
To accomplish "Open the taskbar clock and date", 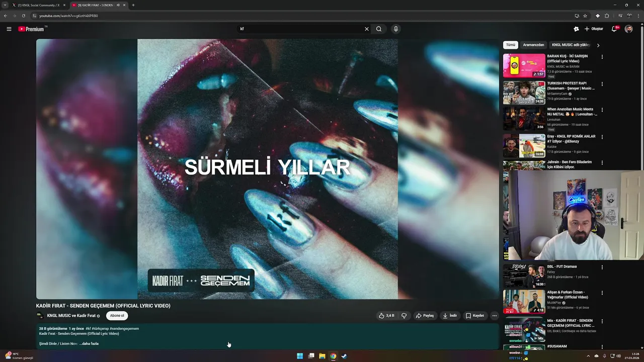I will 631,356.
